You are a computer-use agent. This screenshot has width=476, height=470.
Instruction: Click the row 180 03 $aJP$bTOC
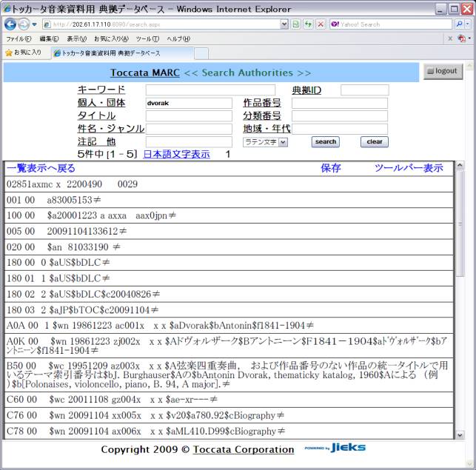point(229,310)
